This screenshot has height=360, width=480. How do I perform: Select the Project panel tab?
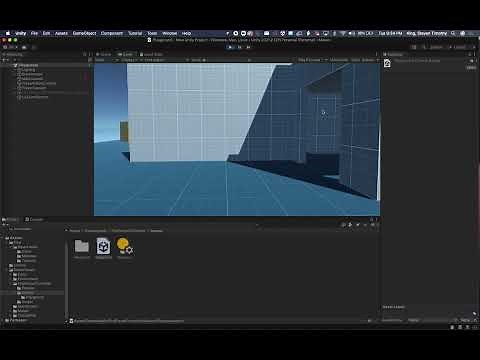10,219
